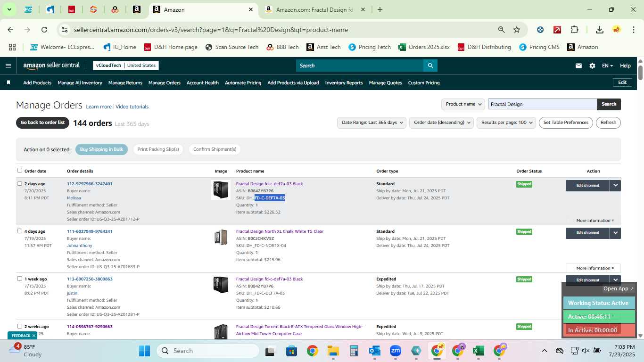644x362 pixels.
Task: Click Go back to order list button
Action: click(x=42, y=123)
